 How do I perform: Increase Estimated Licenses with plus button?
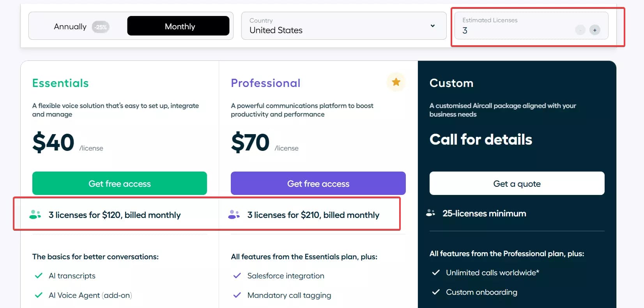click(x=595, y=30)
